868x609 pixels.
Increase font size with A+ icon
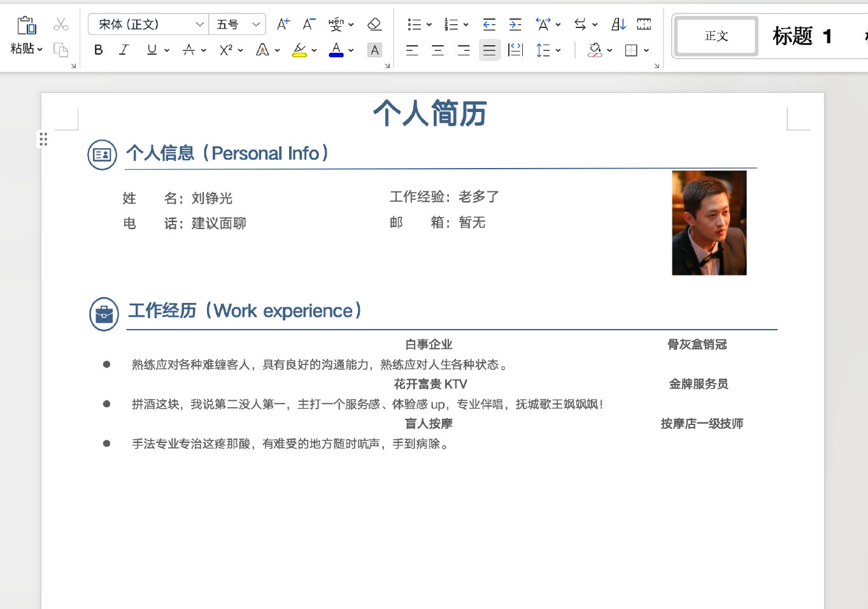(x=283, y=24)
